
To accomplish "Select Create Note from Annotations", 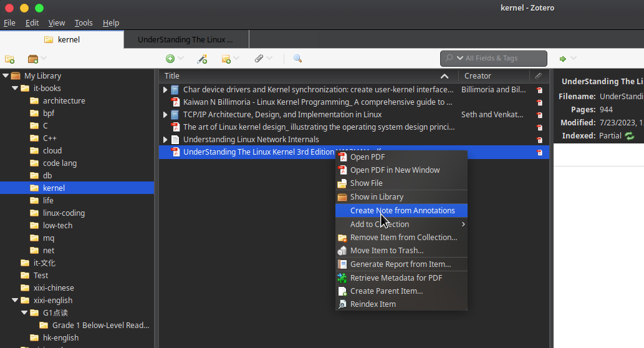I will 402,211.
